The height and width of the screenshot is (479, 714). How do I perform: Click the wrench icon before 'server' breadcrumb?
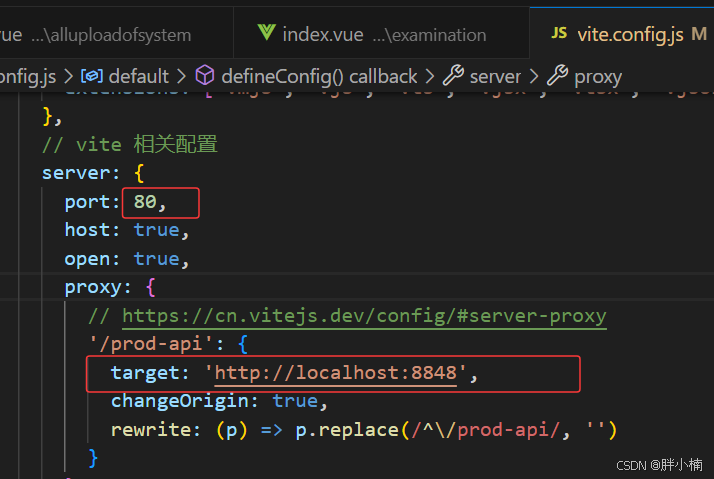452,76
